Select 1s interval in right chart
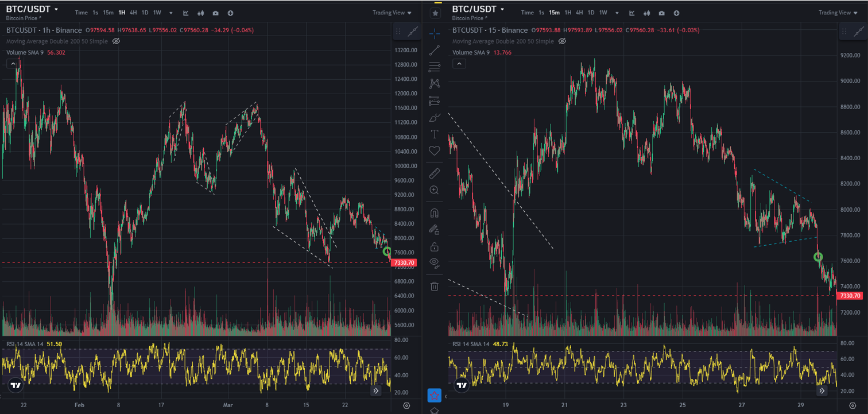The height and width of the screenshot is (414, 868). (541, 13)
